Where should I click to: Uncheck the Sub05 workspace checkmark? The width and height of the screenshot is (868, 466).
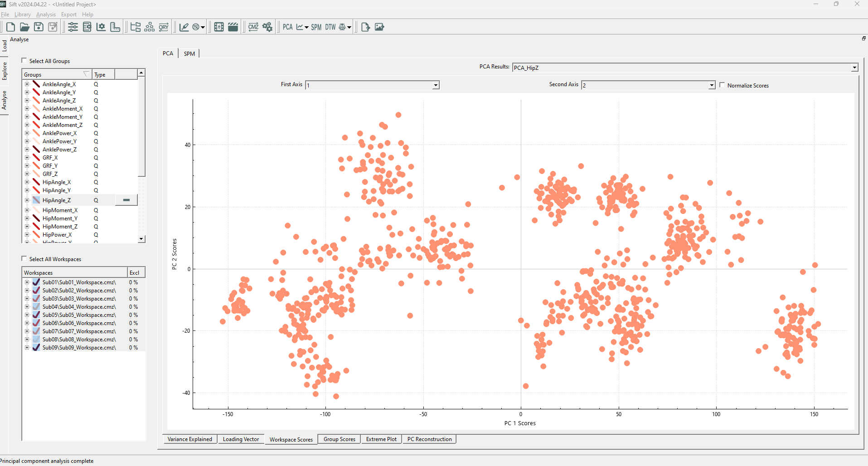(36, 315)
